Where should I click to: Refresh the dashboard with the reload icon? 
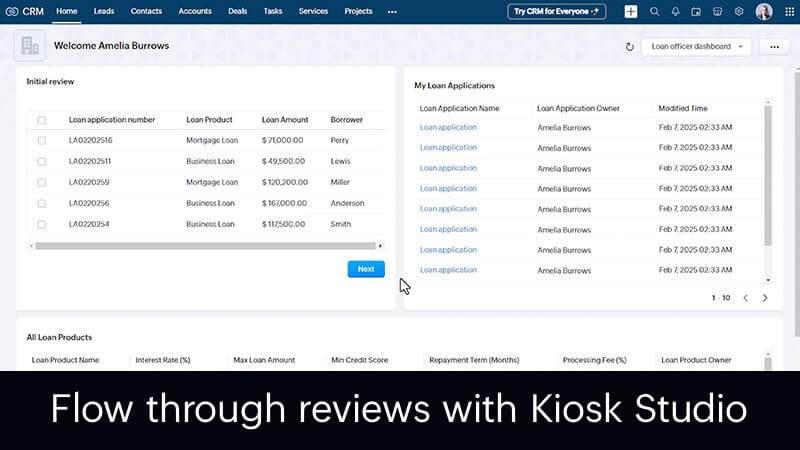630,46
